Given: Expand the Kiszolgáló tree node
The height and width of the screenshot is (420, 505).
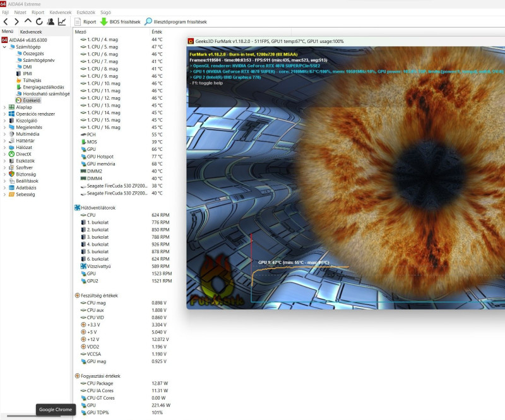Looking at the screenshot, I should point(4,121).
